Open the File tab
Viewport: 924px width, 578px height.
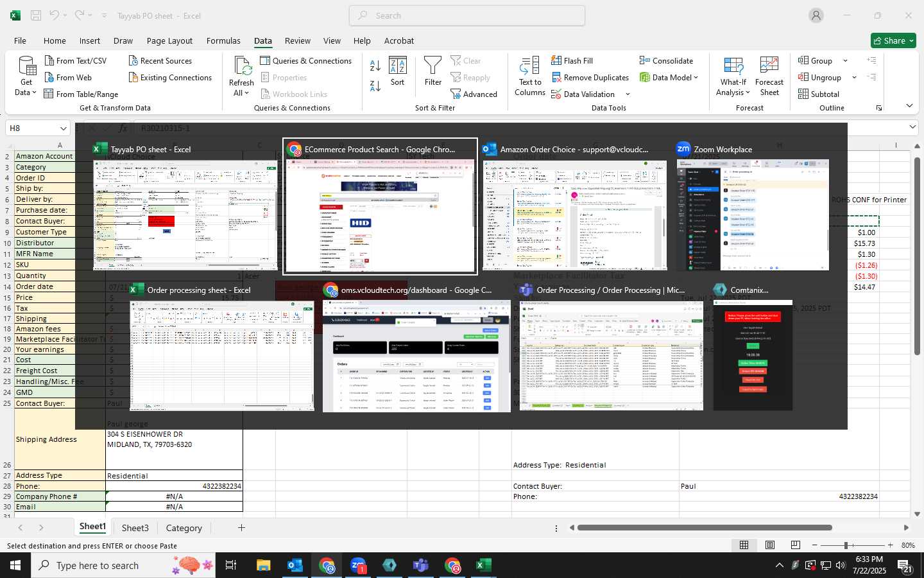point(21,40)
